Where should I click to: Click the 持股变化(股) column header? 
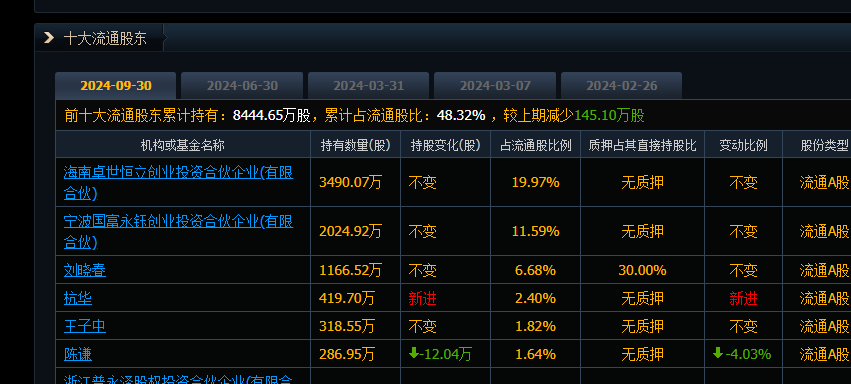[446, 145]
